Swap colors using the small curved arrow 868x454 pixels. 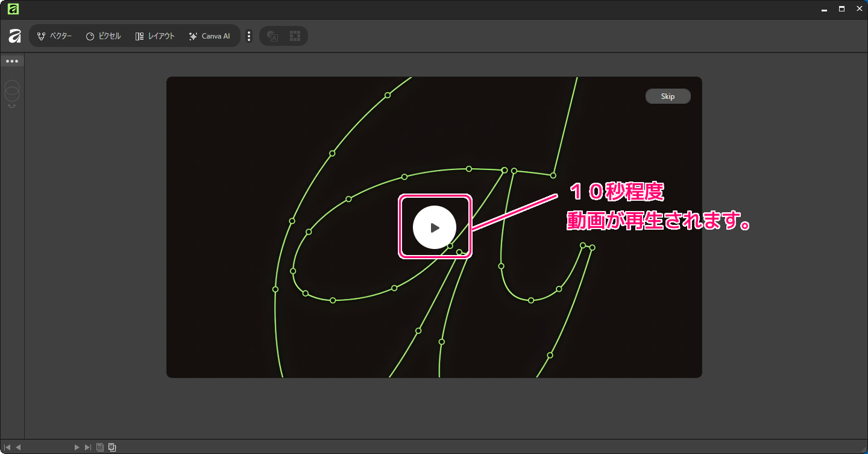[12, 106]
